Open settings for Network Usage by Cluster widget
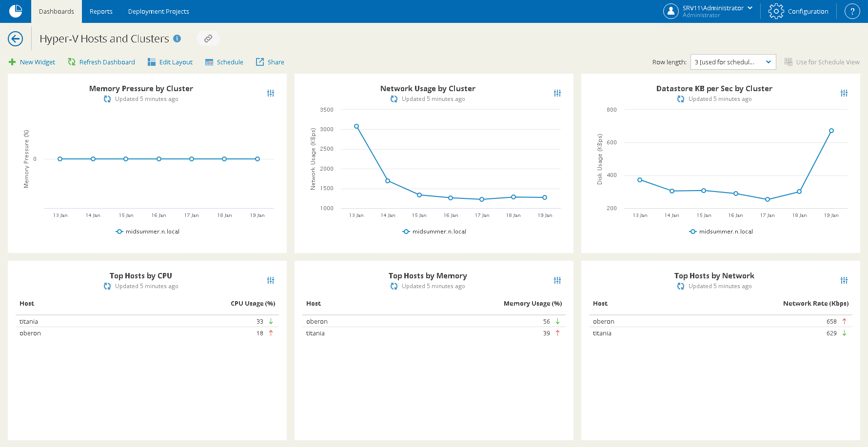 (x=557, y=93)
